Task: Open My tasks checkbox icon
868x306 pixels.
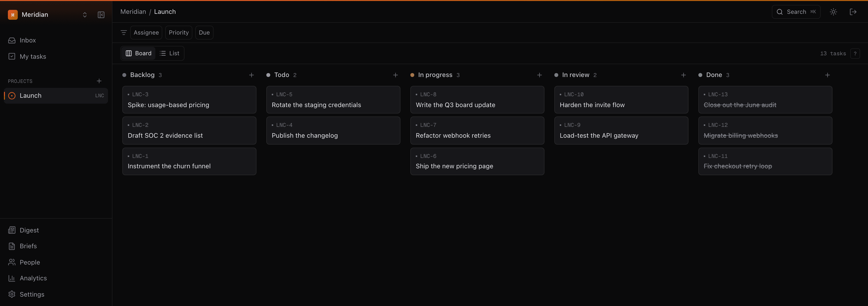Action: click(12, 56)
